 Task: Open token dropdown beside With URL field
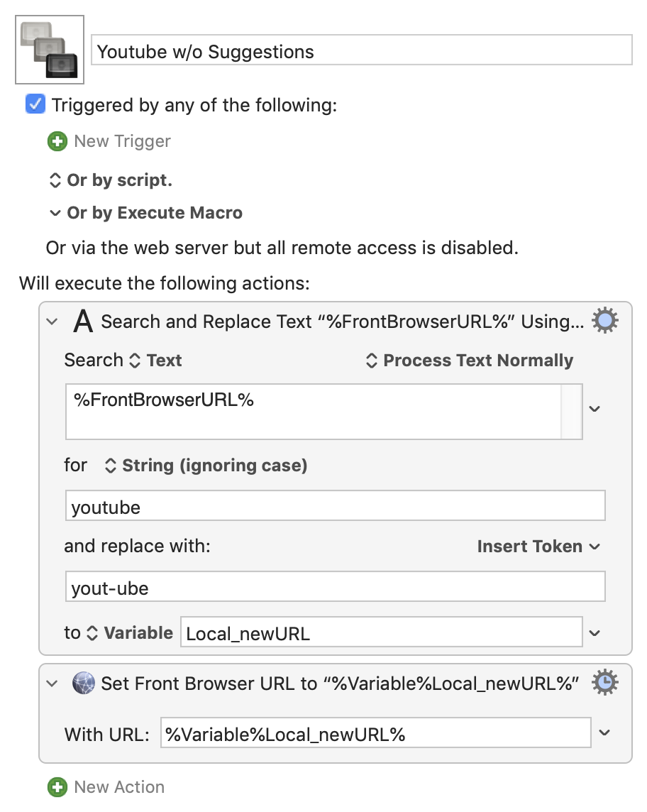tap(604, 733)
